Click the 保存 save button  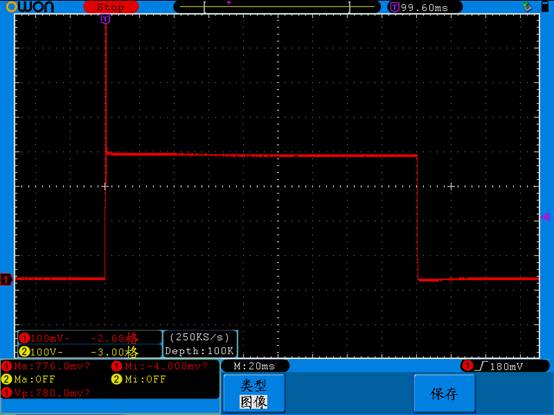[444, 393]
